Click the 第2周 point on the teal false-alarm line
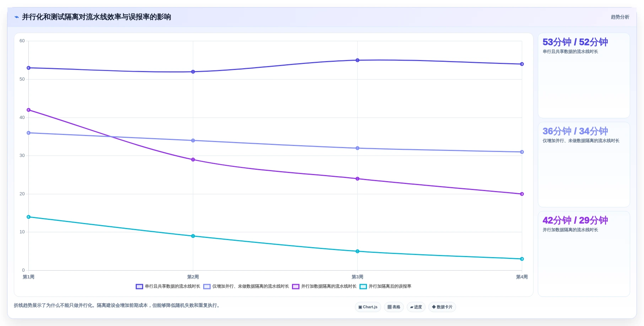Image resolution: width=644 pixels, height=326 pixels. point(193,236)
